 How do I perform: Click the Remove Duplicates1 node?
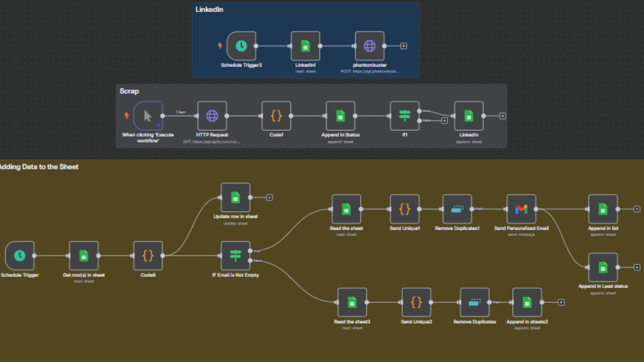457,209
